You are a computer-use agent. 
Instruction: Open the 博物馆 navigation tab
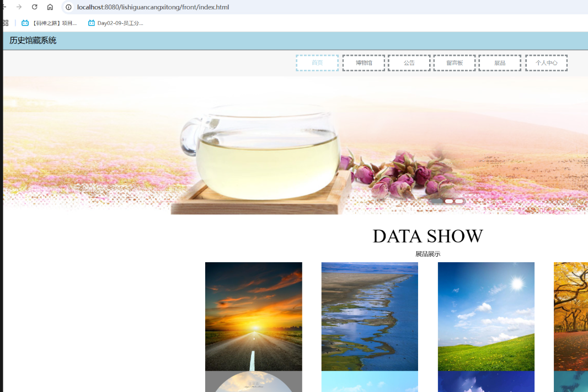pos(364,63)
